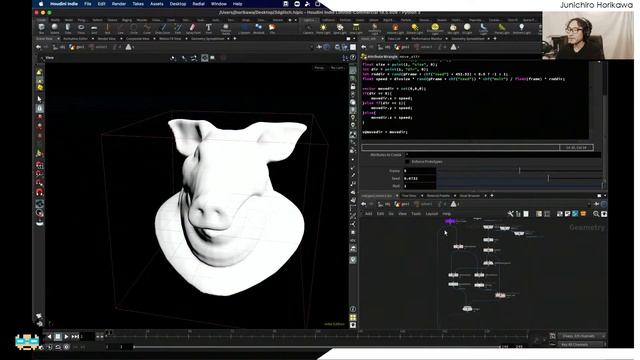640x360 pixels.
Task: Open the Render menu
Action: coord(119,4)
